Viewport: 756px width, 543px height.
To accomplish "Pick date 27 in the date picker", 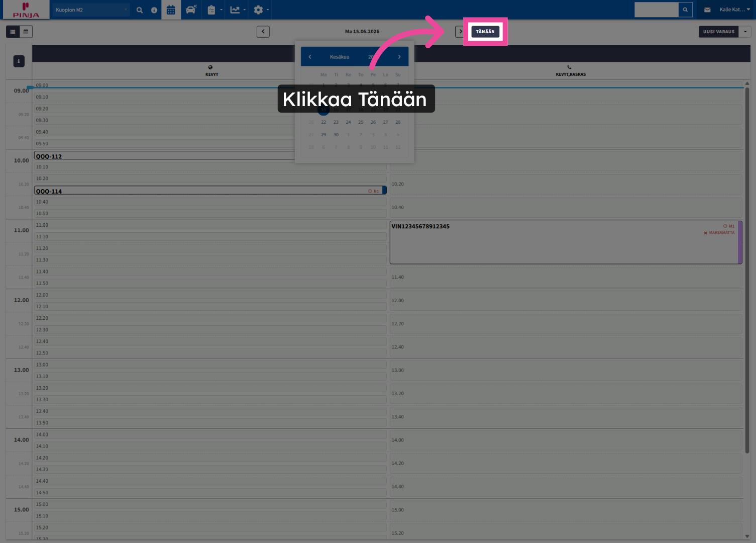I will [x=385, y=122].
